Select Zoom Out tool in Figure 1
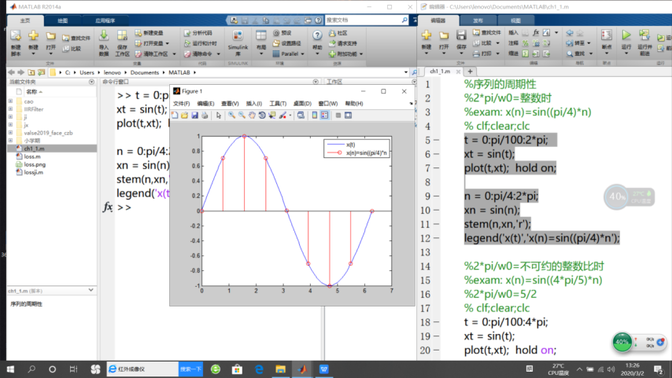Screen dimensions: 672x378 pyautogui.click(x=242, y=115)
